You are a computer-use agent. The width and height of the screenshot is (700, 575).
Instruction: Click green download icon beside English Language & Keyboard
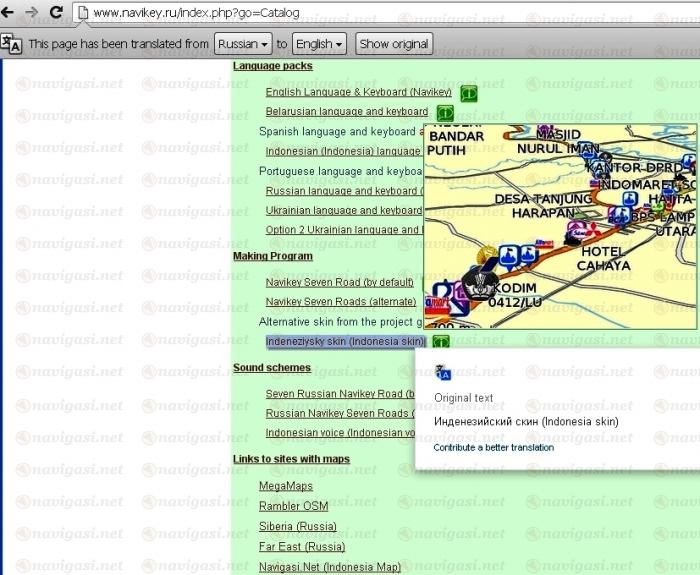coord(468,92)
